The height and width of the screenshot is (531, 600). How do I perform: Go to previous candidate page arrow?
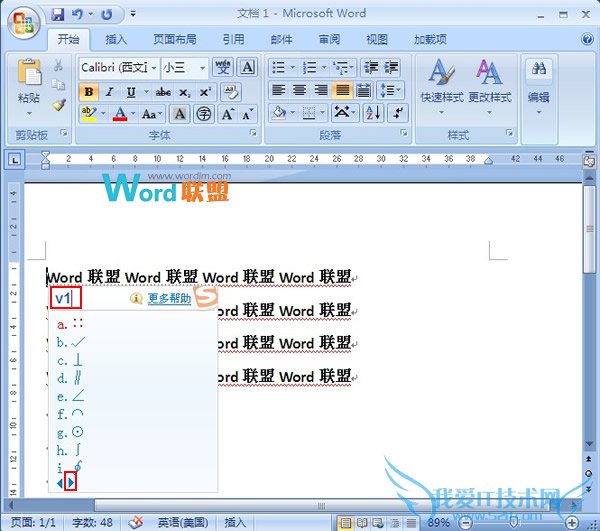pyautogui.click(x=60, y=483)
